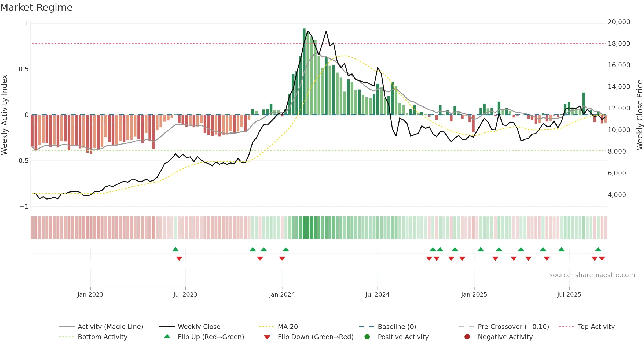
Task: Click the Positive Activity green circle icon
Action: coord(367,337)
